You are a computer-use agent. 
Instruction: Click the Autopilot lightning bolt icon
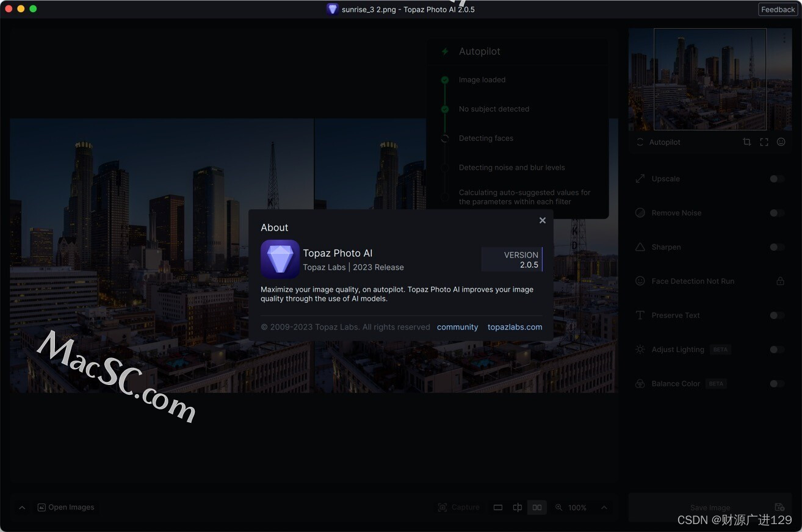(445, 52)
